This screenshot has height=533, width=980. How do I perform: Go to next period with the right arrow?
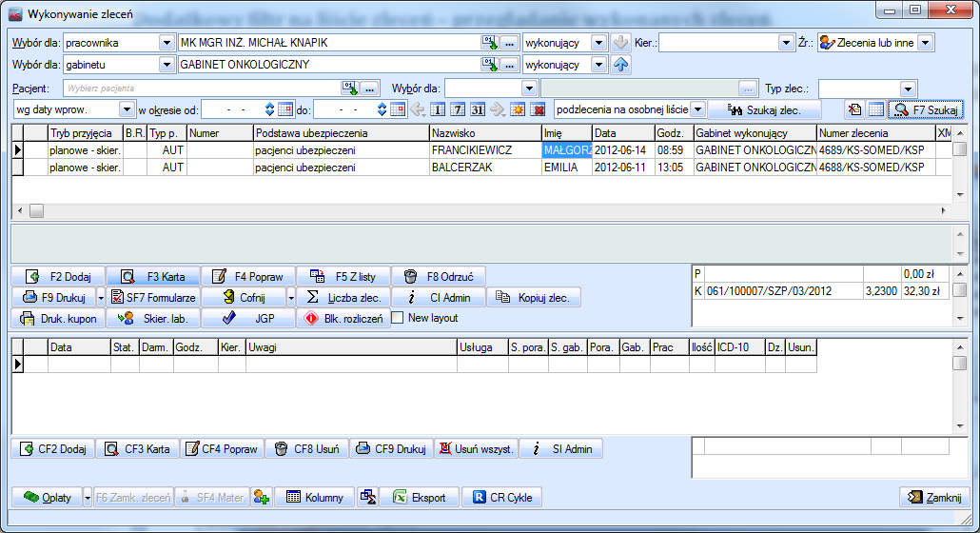(x=498, y=110)
